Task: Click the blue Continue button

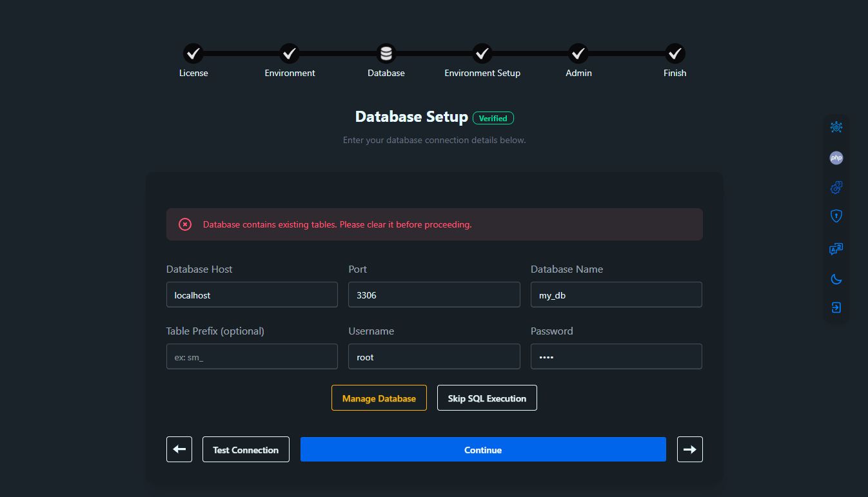Action: (x=483, y=449)
